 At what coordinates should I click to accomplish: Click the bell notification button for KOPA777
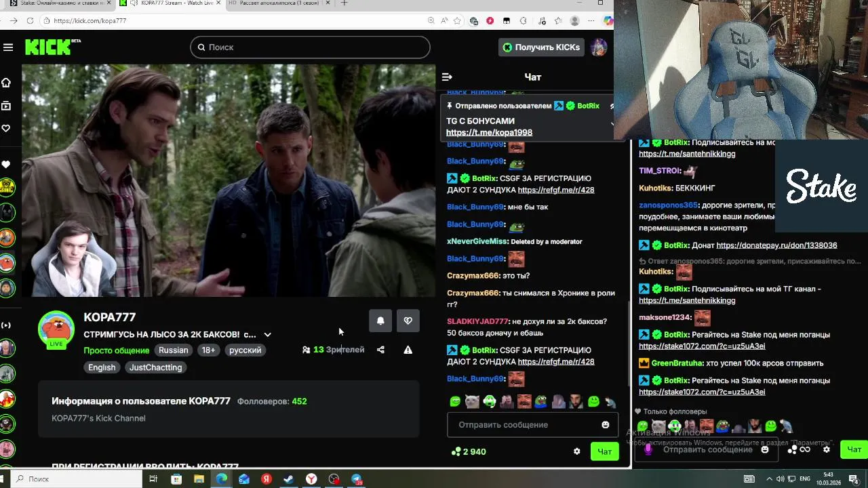pos(380,321)
